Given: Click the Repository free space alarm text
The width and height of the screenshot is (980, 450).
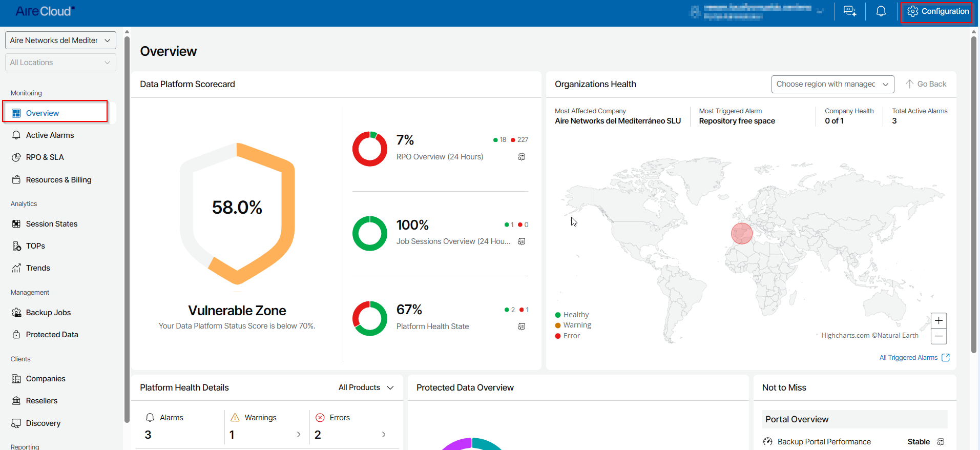Looking at the screenshot, I should coord(737,121).
